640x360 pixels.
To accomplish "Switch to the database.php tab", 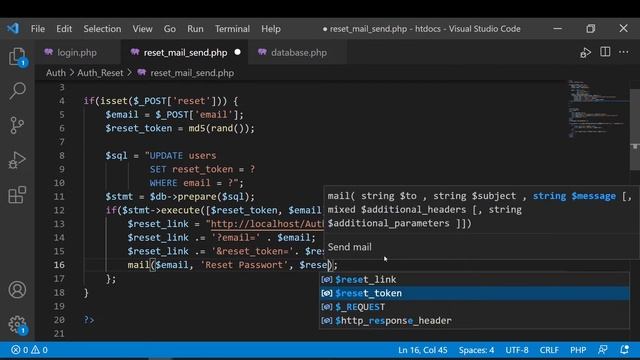I will coord(299,52).
